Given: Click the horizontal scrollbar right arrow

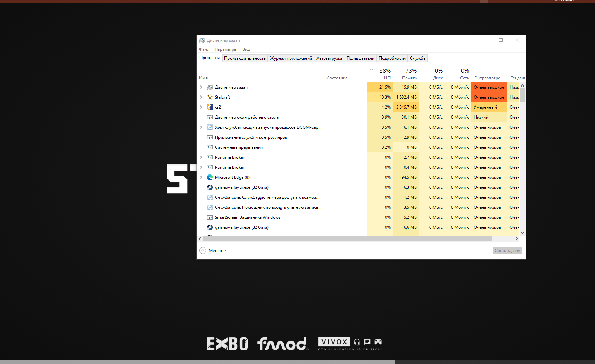Looking at the screenshot, I should click(x=516, y=238).
